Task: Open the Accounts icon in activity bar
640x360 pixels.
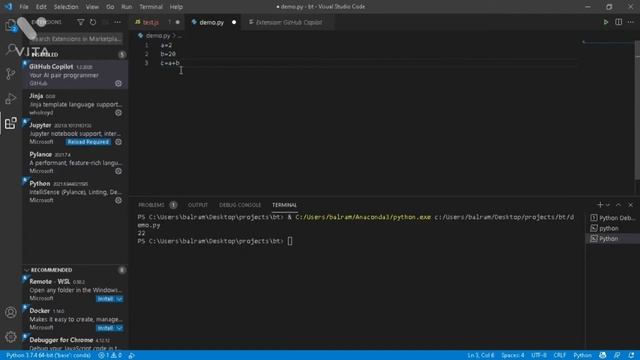Action: (11, 312)
